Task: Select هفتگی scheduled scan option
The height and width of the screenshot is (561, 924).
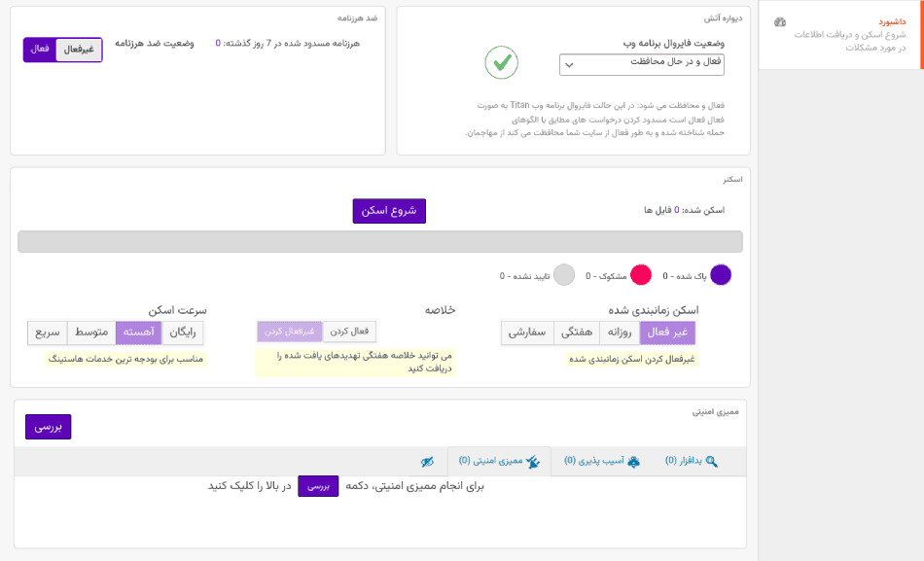Action: coord(577,333)
